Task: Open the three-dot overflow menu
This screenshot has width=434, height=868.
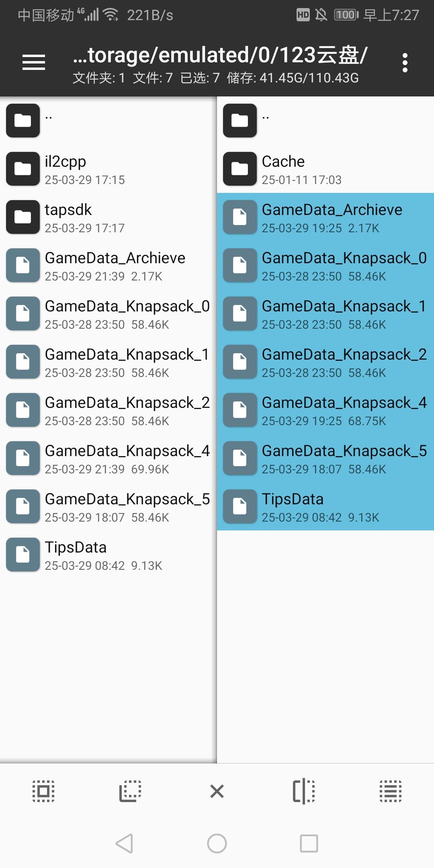Action: [405, 63]
